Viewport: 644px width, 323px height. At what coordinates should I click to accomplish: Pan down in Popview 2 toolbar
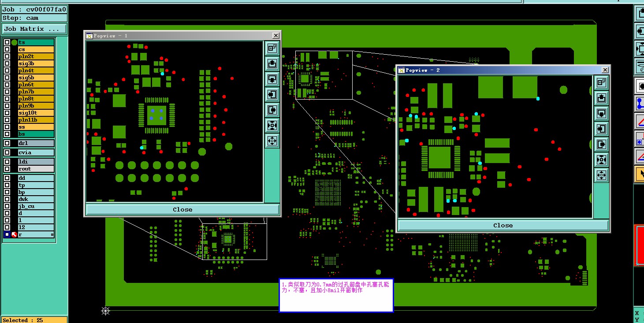tap(601, 113)
